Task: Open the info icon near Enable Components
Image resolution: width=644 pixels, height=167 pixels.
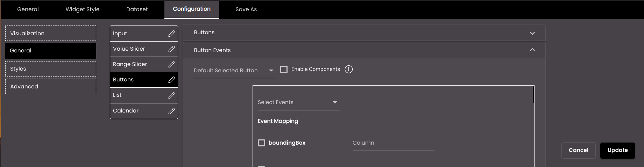Action: pos(349,69)
